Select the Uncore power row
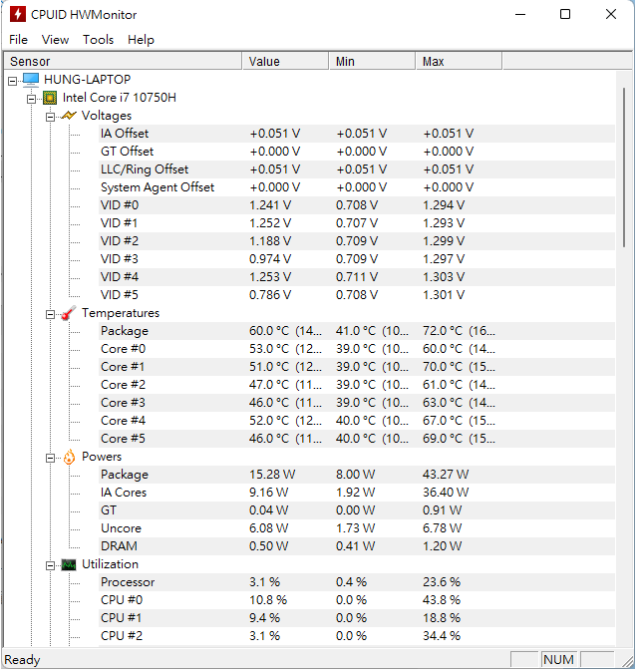 [x=357, y=528]
